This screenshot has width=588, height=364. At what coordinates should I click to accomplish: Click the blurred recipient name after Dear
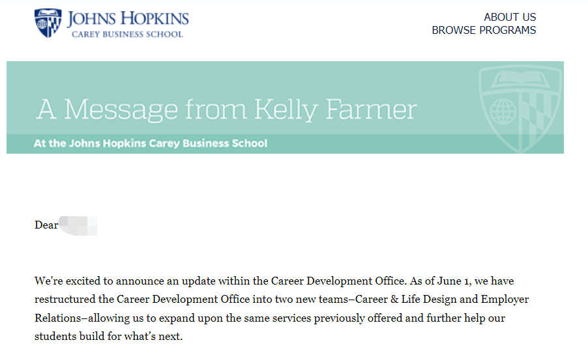78,225
